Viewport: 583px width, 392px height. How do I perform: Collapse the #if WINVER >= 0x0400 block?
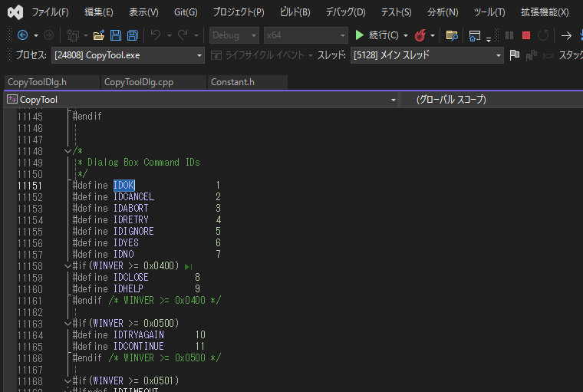click(x=68, y=266)
